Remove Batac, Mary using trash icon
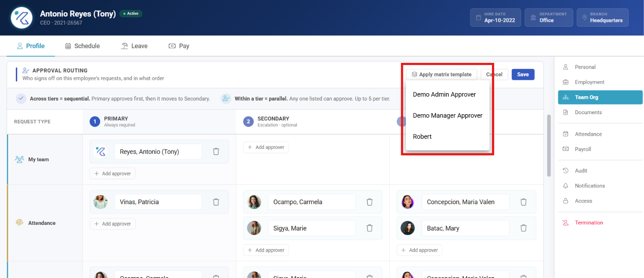 coord(524,228)
